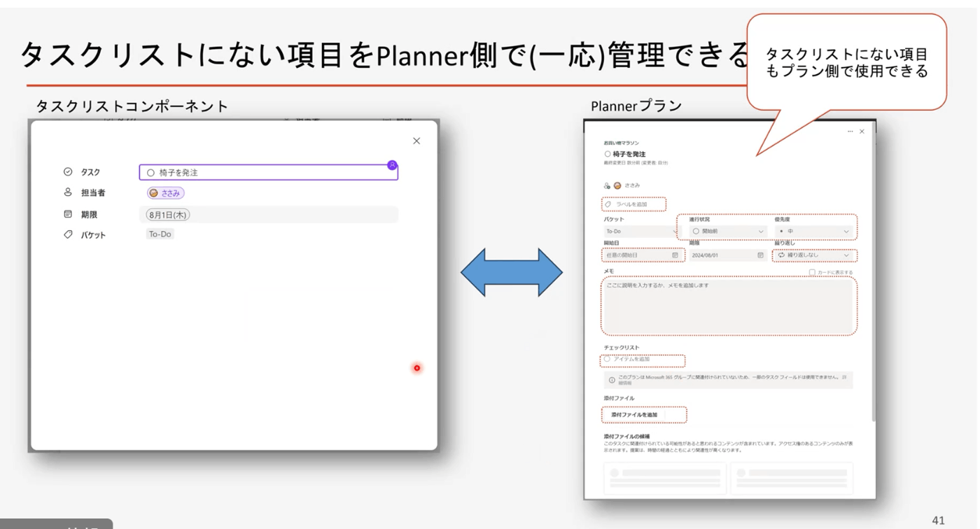
Task: Click the first placeholder attachment suggestion card
Action: click(665, 479)
